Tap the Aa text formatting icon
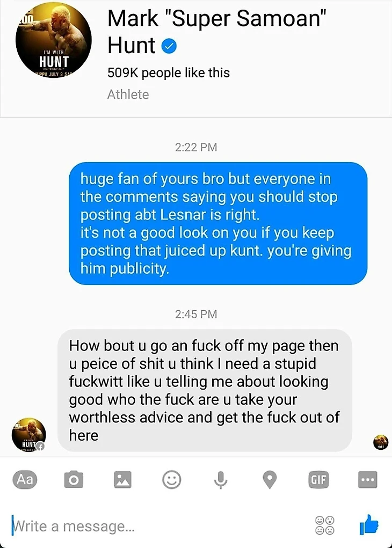Image resolution: width=392 pixels, height=548 pixels. tap(25, 479)
